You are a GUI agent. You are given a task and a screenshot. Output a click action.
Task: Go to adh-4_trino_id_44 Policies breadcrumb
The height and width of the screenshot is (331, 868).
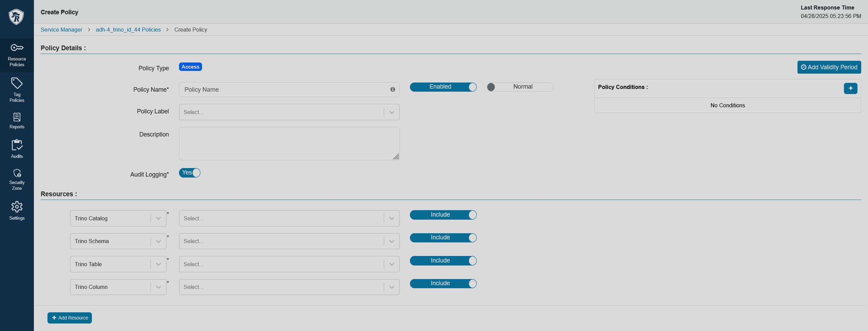click(x=128, y=30)
